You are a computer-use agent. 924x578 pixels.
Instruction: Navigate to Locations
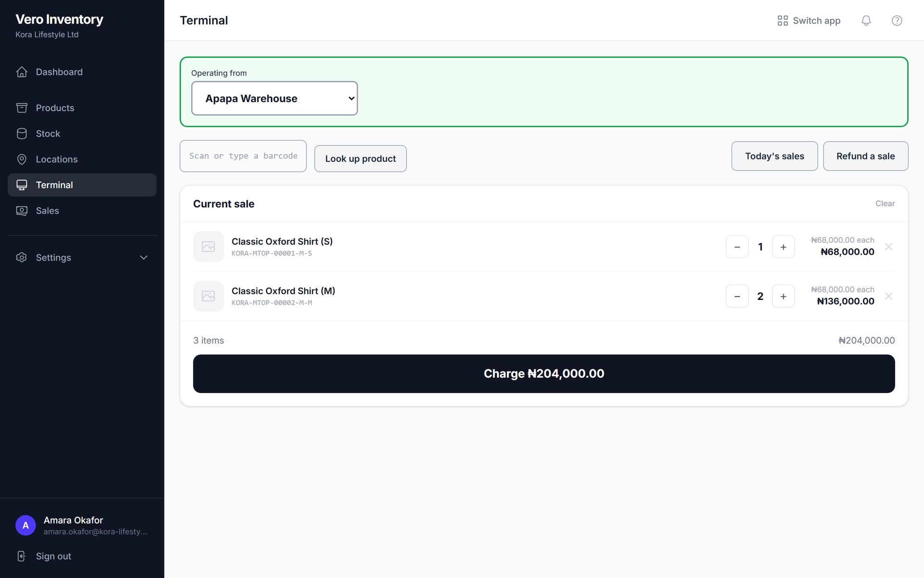click(x=82, y=159)
